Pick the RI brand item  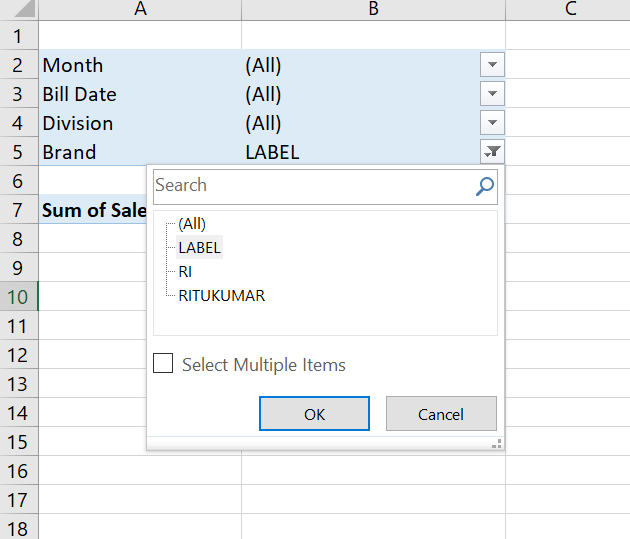point(185,272)
